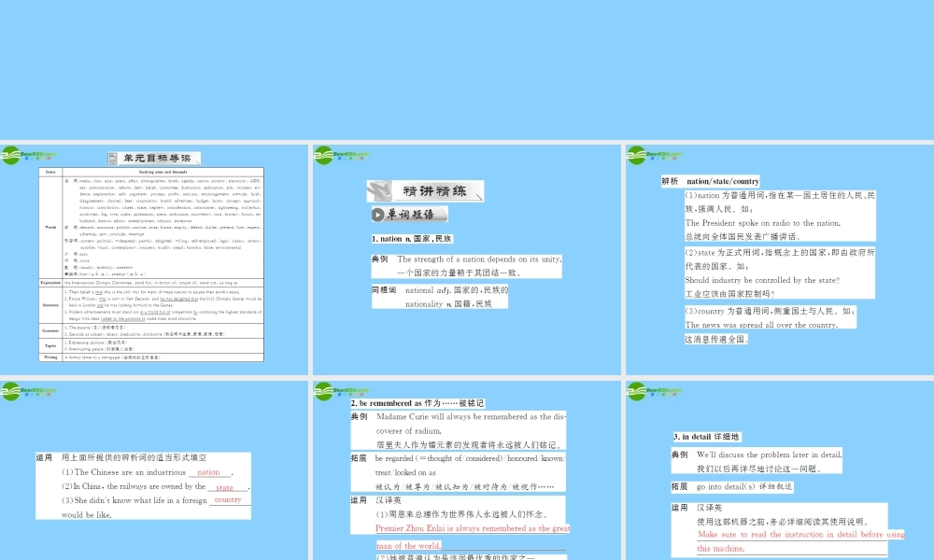Viewport: 934px width, 560px height.
Task: Click the Grammar row label in the table
Action: tap(50, 330)
